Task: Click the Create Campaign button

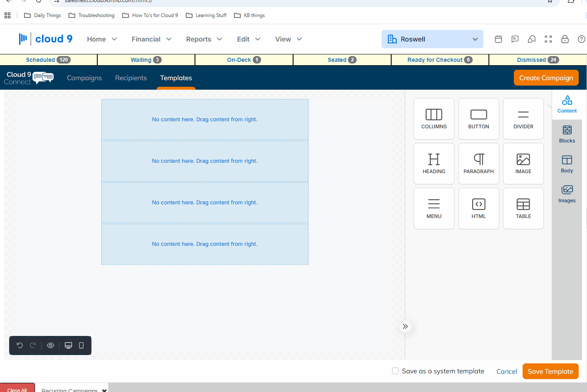Action: click(546, 78)
